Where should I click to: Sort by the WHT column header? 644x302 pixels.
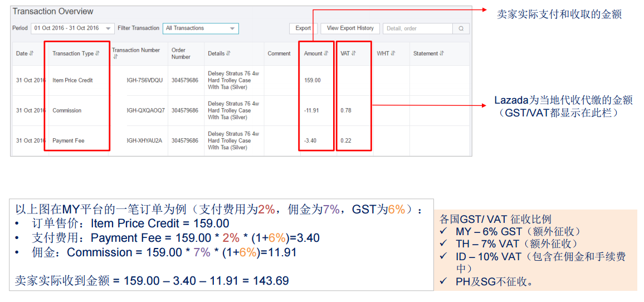pyautogui.click(x=386, y=53)
